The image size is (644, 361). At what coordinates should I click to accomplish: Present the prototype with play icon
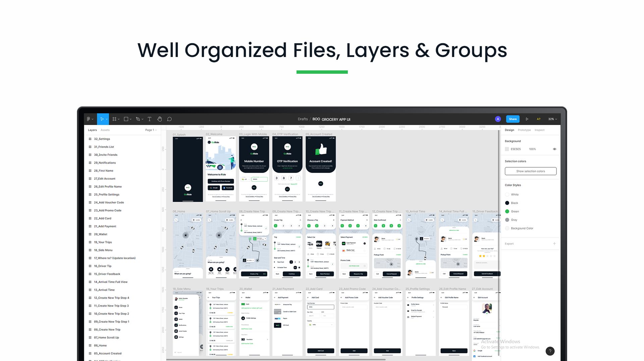coord(527,119)
